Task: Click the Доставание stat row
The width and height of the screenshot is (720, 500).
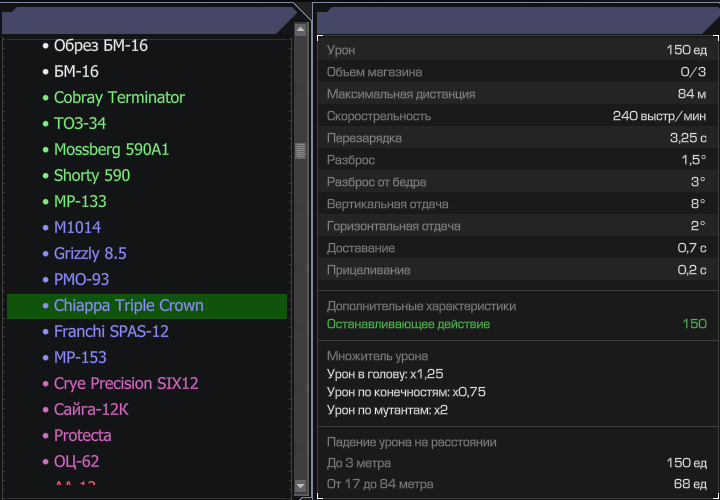Action: coord(518,248)
